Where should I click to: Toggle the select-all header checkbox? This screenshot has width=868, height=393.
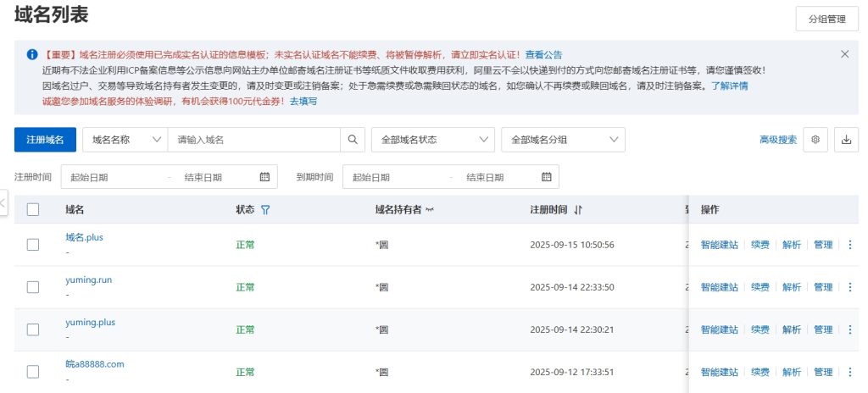(33, 210)
